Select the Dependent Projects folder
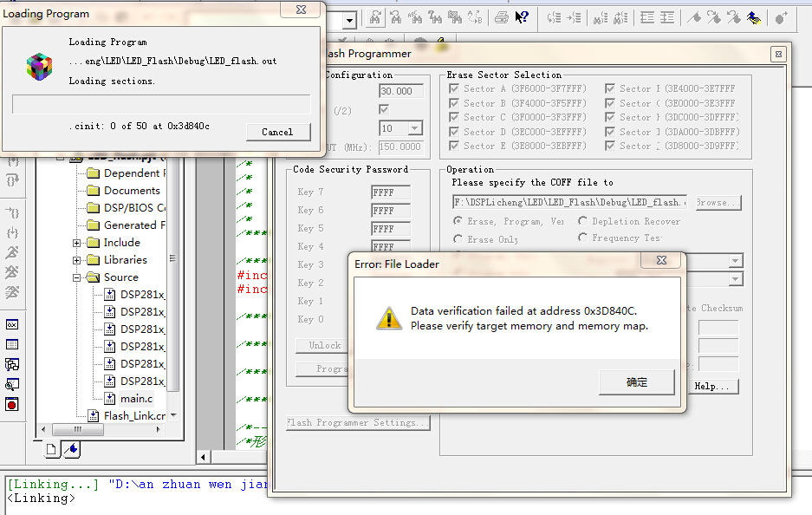Screen dimensions: 812x515 [x=127, y=173]
